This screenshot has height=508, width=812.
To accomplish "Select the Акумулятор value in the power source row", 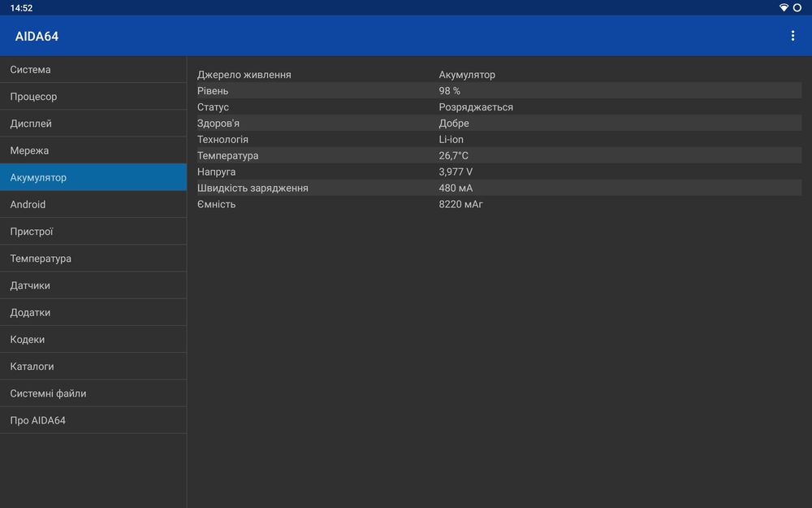I will 467,75.
